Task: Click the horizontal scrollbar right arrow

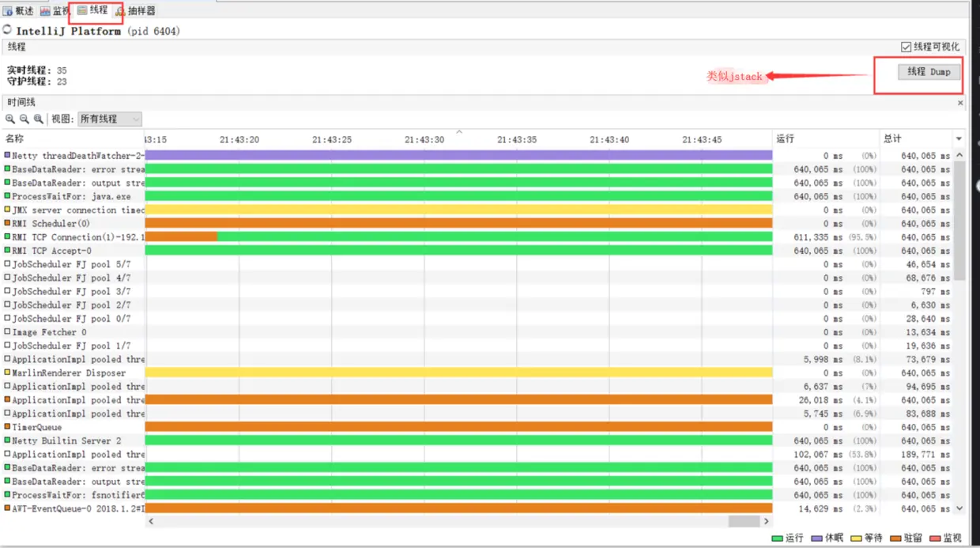Action: (x=766, y=521)
